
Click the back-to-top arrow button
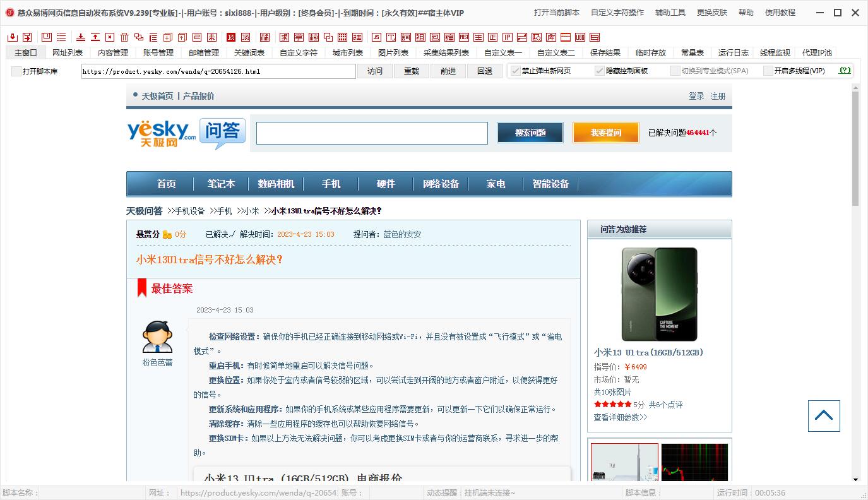[x=824, y=416]
